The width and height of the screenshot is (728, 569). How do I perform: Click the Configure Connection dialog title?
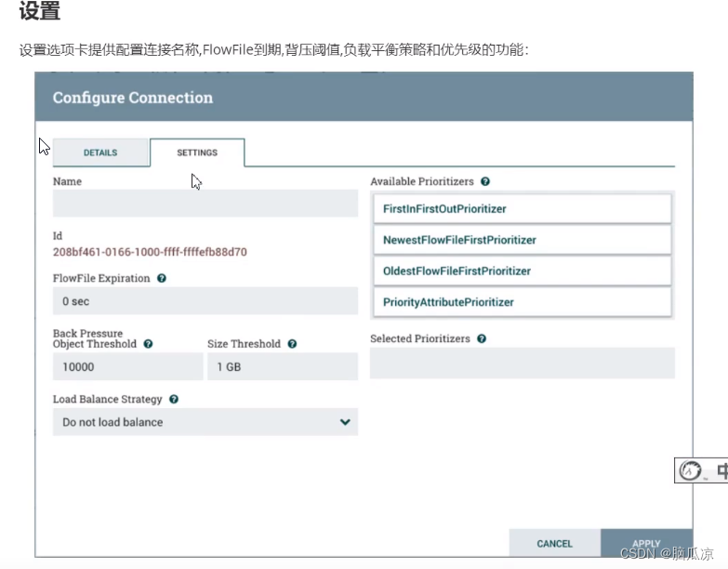(x=133, y=98)
